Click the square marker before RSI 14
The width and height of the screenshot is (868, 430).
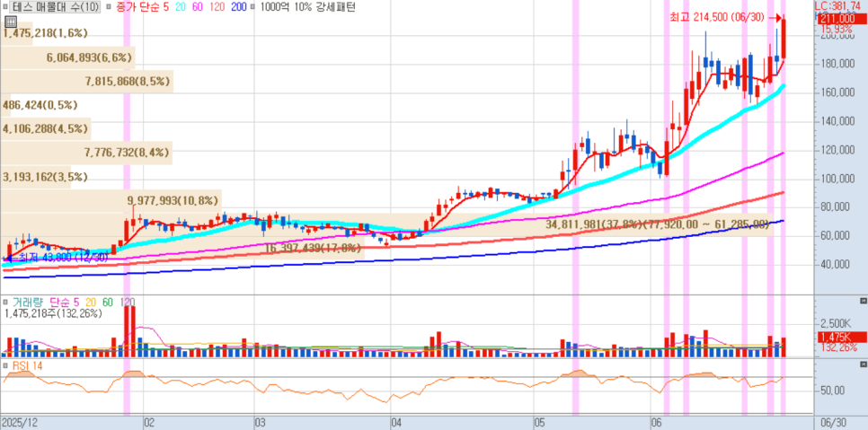tap(5, 365)
